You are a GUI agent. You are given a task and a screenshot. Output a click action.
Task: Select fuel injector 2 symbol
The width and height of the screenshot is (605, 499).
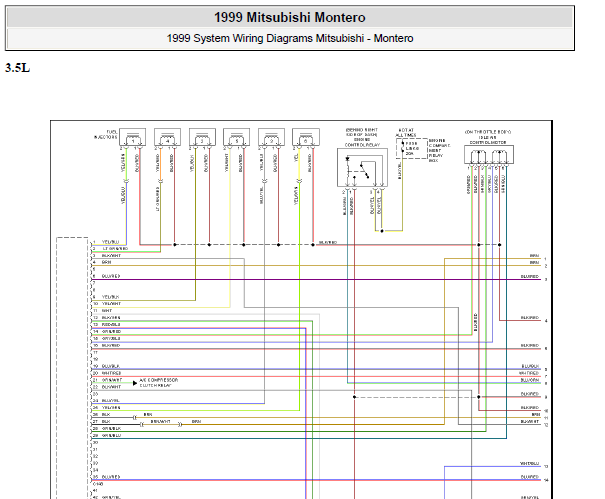pyautogui.click(x=271, y=137)
